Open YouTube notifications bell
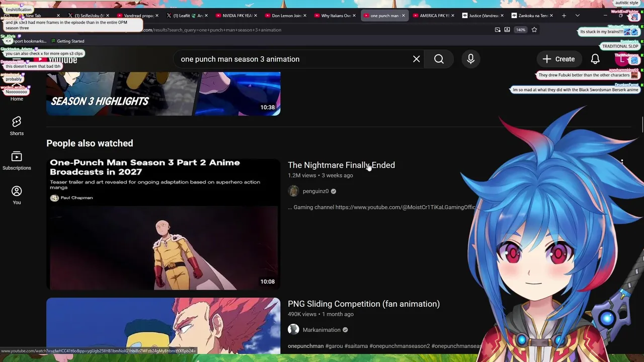Viewport: 644px width, 362px height. pos(595,59)
